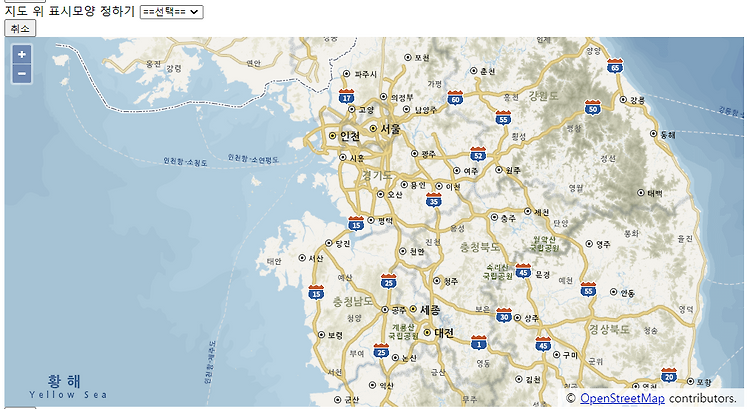Click the route 50 highway shield
Screen dimensions: 750x409
click(593, 108)
